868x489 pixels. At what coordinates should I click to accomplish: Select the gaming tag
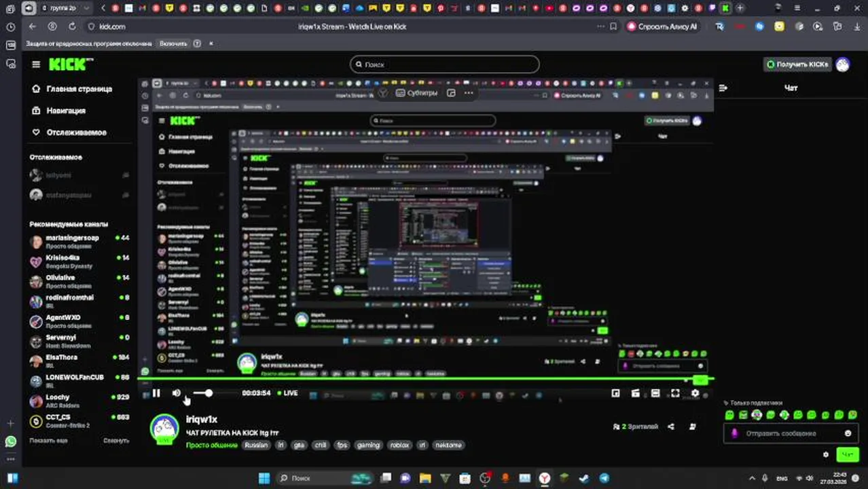pyautogui.click(x=369, y=446)
